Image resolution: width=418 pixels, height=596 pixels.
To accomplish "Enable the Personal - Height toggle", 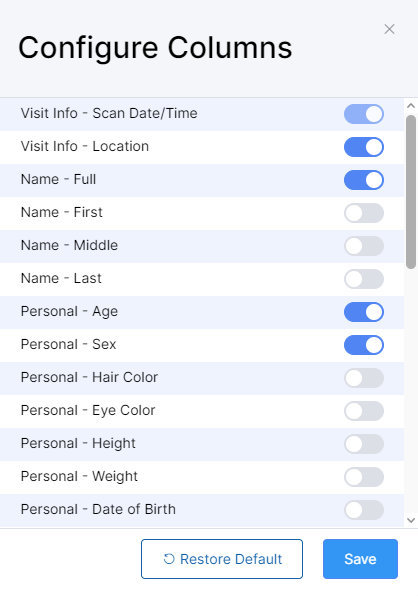I will click(364, 444).
